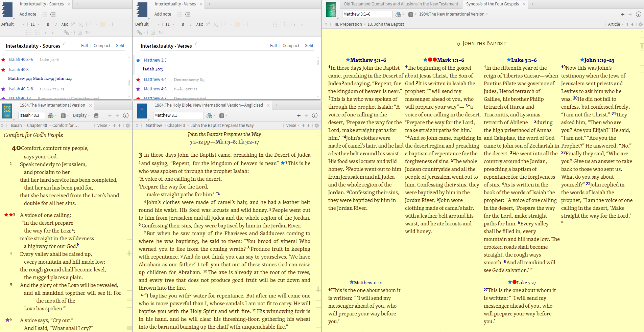Screen dimensions: 644x332
Task: Go back in Matthew 3:1 Anglicised panel
Action: pos(299,115)
